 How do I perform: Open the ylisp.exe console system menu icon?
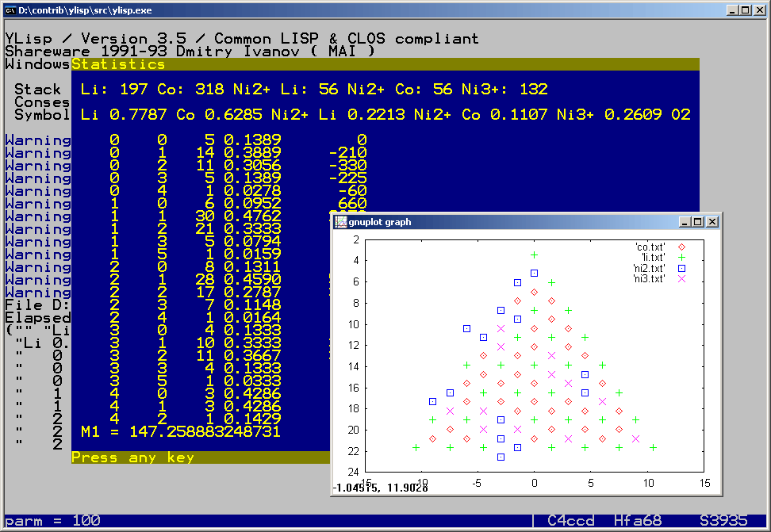click(x=10, y=10)
